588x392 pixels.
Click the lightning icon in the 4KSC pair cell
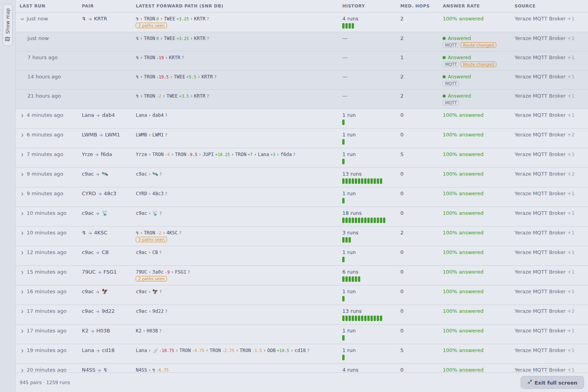[84, 233]
